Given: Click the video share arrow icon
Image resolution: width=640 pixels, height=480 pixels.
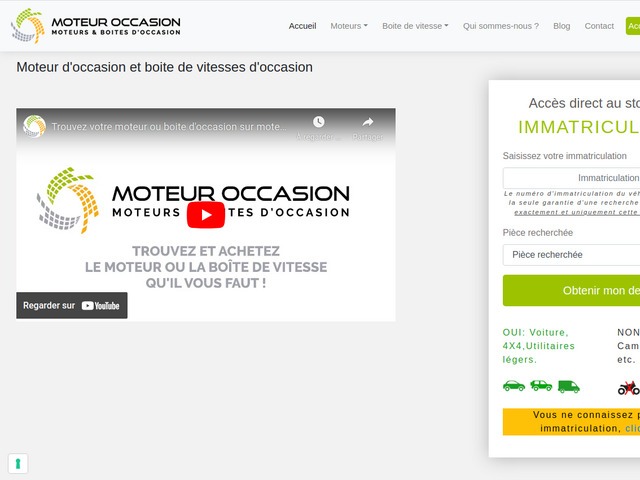Looking at the screenshot, I should 368,122.
